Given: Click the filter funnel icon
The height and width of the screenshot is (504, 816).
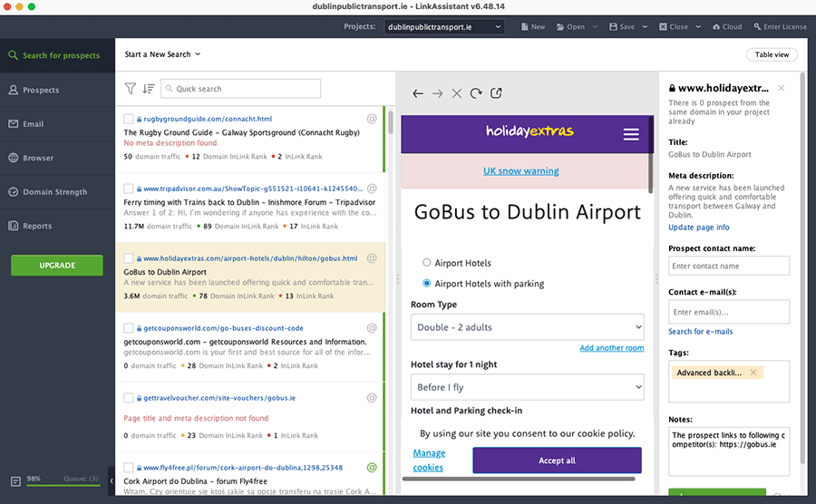Looking at the screenshot, I should point(130,89).
